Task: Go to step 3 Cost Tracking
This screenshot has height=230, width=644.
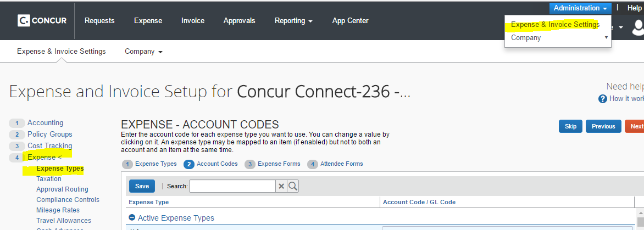Action: (49, 145)
